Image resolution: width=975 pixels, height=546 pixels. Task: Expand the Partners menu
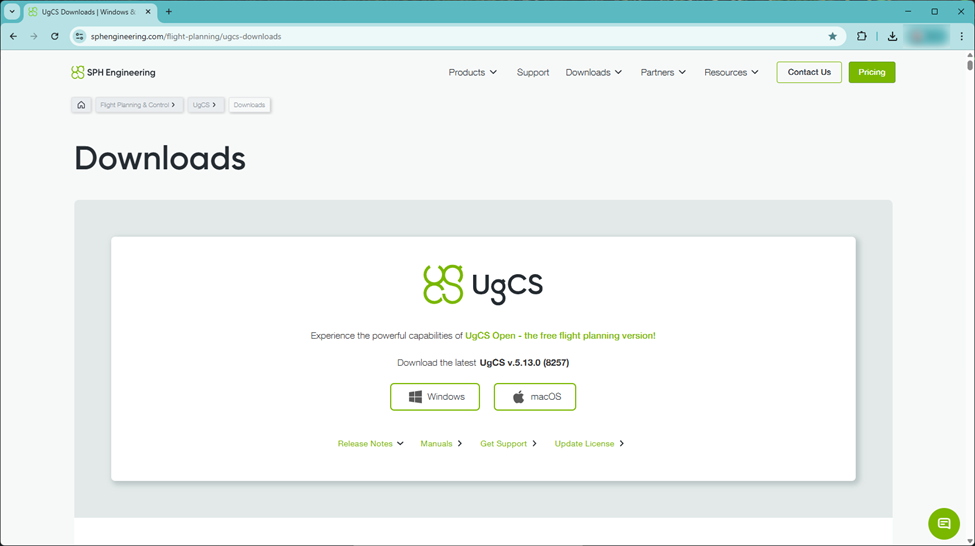(x=663, y=72)
